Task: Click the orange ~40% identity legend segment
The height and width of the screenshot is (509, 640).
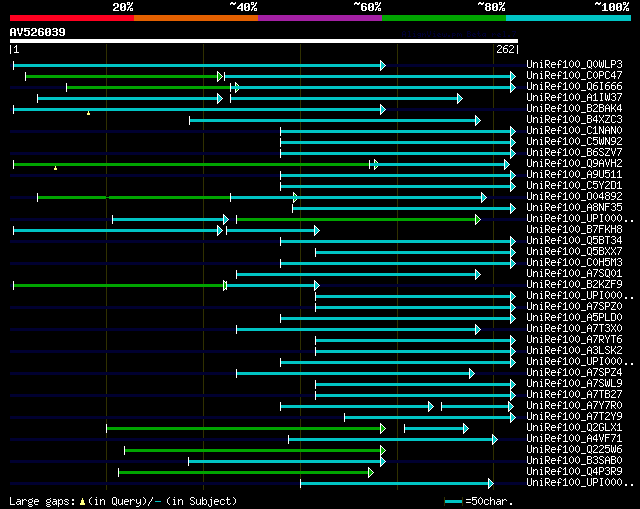Action: pos(196,18)
